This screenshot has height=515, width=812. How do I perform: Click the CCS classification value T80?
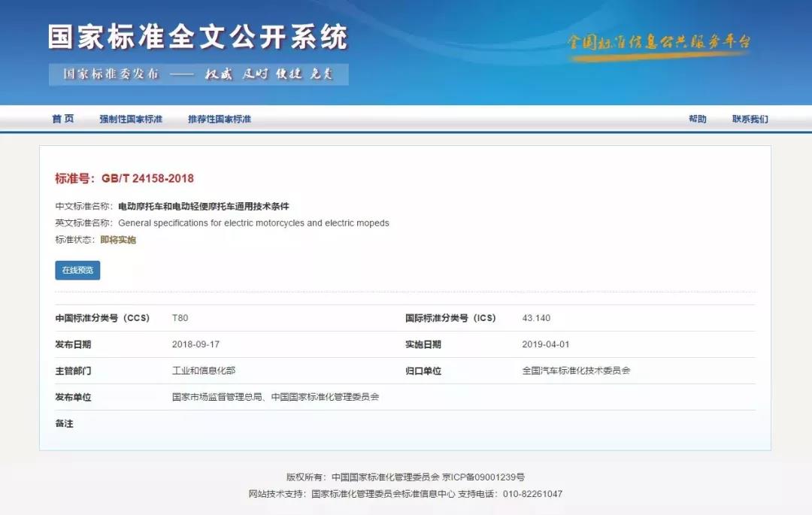[x=180, y=318]
